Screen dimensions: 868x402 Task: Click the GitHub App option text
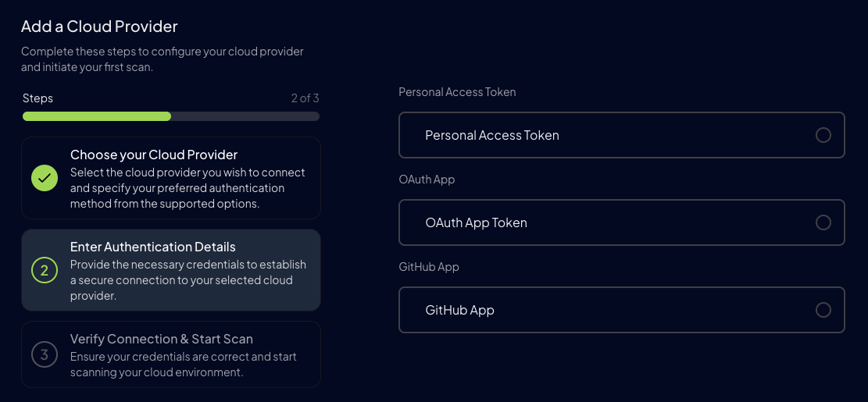459,310
